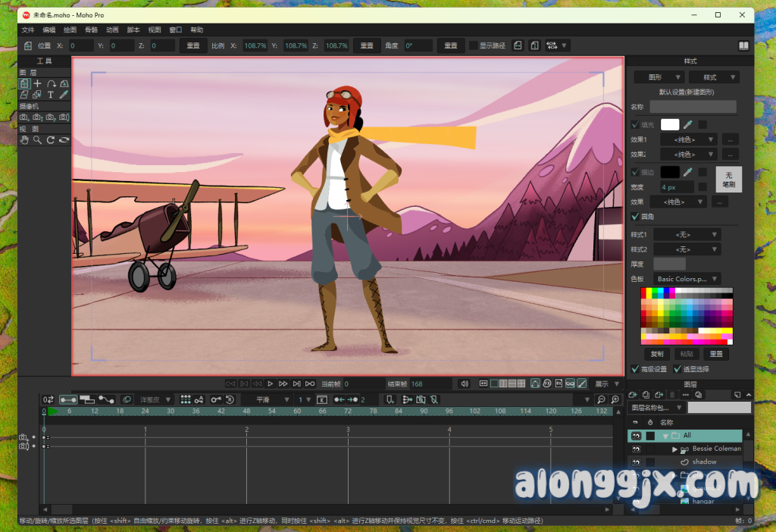Expand the Bessie Coleman layer group
The height and width of the screenshot is (532, 776).
coord(674,449)
